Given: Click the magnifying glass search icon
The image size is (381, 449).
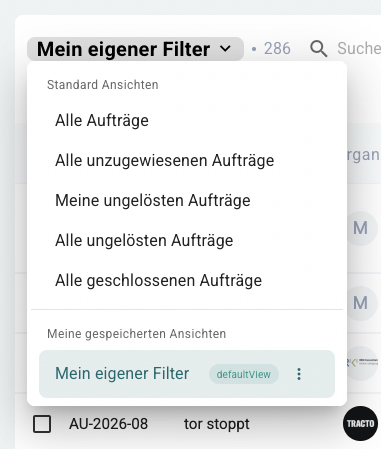Looking at the screenshot, I should [318, 49].
